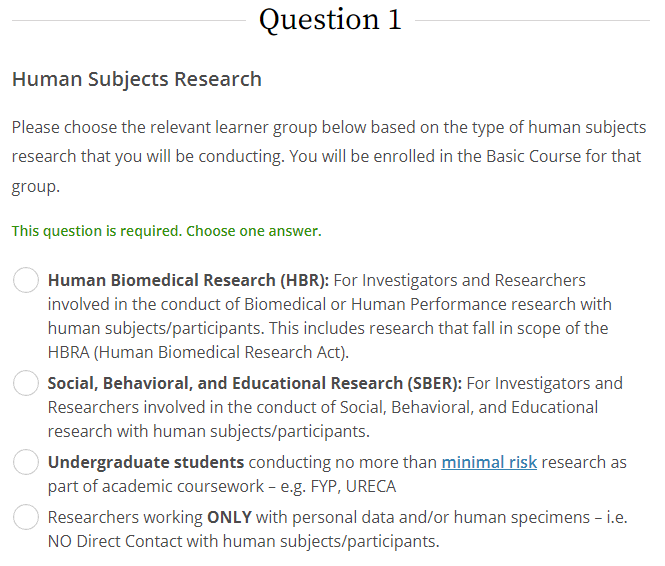Click the green "This question is required" notice

166,231
